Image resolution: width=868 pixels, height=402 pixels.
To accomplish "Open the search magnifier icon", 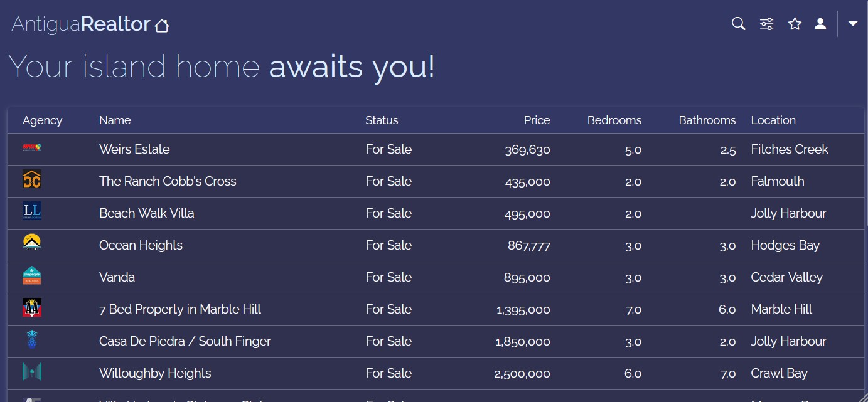I will point(739,24).
